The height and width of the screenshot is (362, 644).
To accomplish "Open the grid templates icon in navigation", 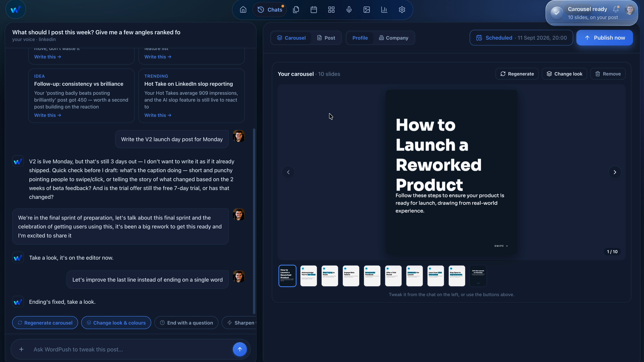I will coord(331,10).
